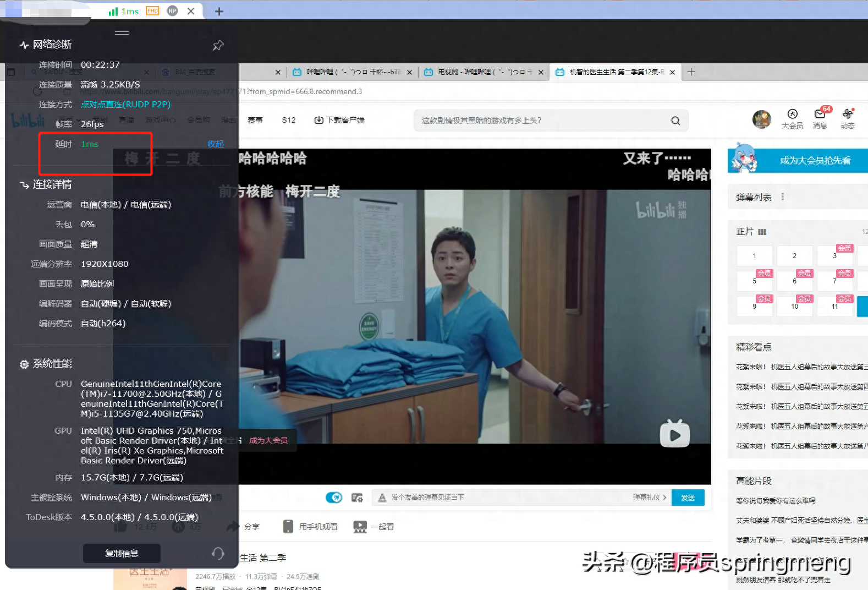Viewport: 868px width, 590px height.
Task: Click the FHD quality badge in ToDesk tab
Action: (152, 11)
